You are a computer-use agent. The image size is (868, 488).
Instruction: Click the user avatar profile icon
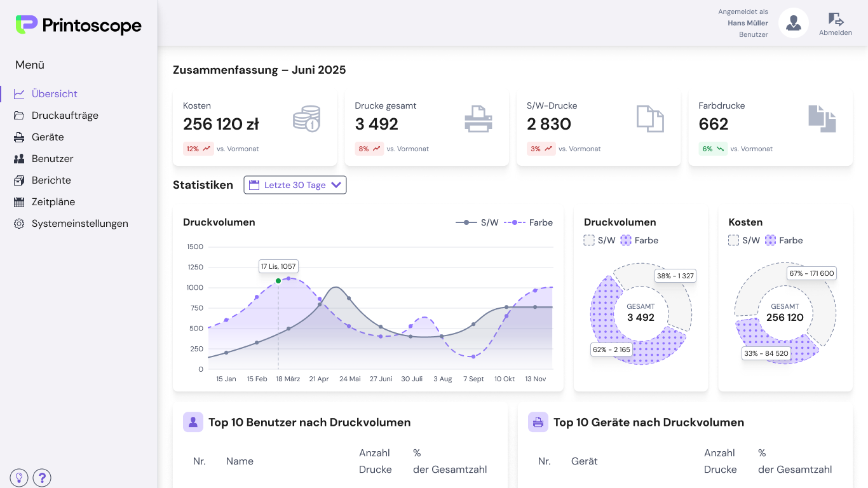coord(793,23)
